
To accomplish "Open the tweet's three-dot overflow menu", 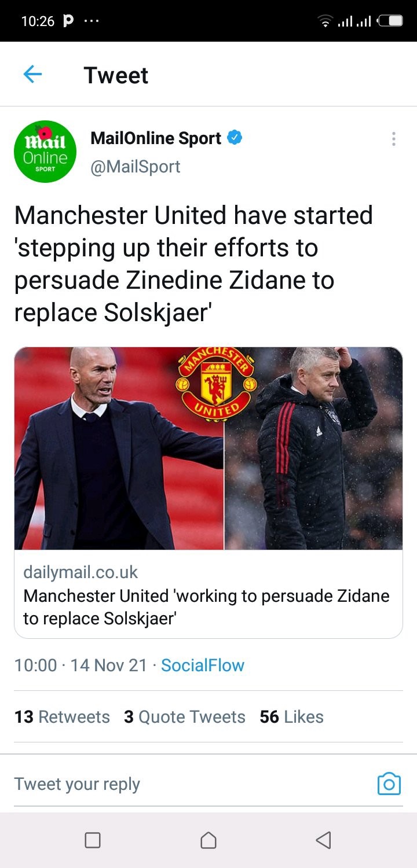I will click(x=394, y=139).
